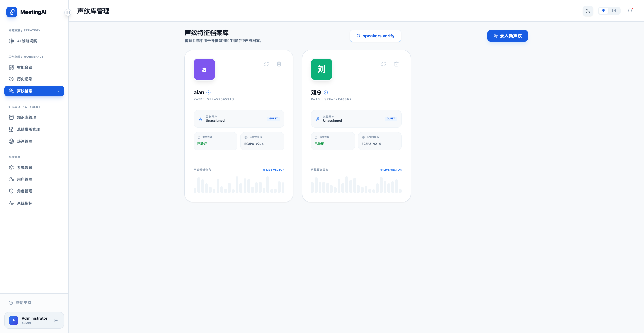Delete alan's voiceprint with the trash icon
Viewport: 644px width, 333px height.
click(x=279, y=64)
